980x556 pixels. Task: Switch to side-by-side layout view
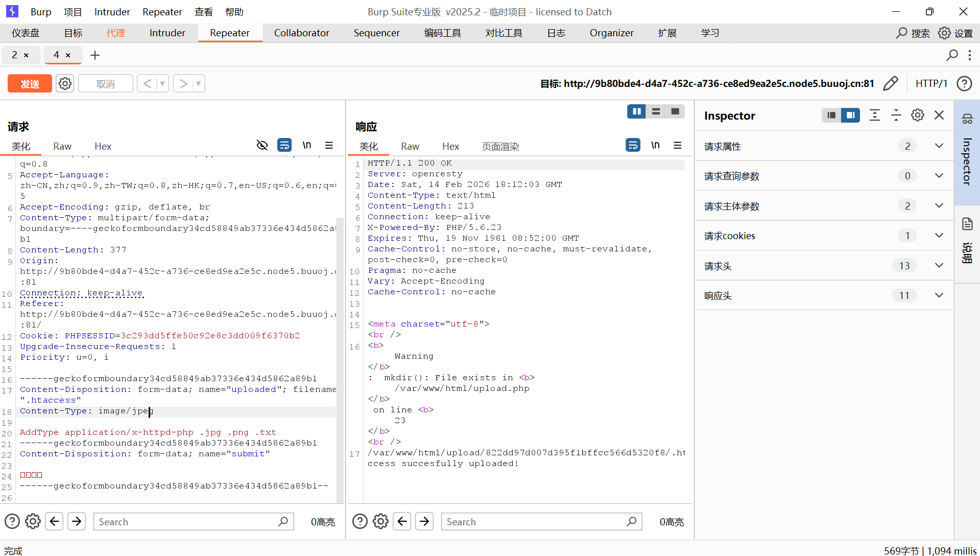[636, 111]
